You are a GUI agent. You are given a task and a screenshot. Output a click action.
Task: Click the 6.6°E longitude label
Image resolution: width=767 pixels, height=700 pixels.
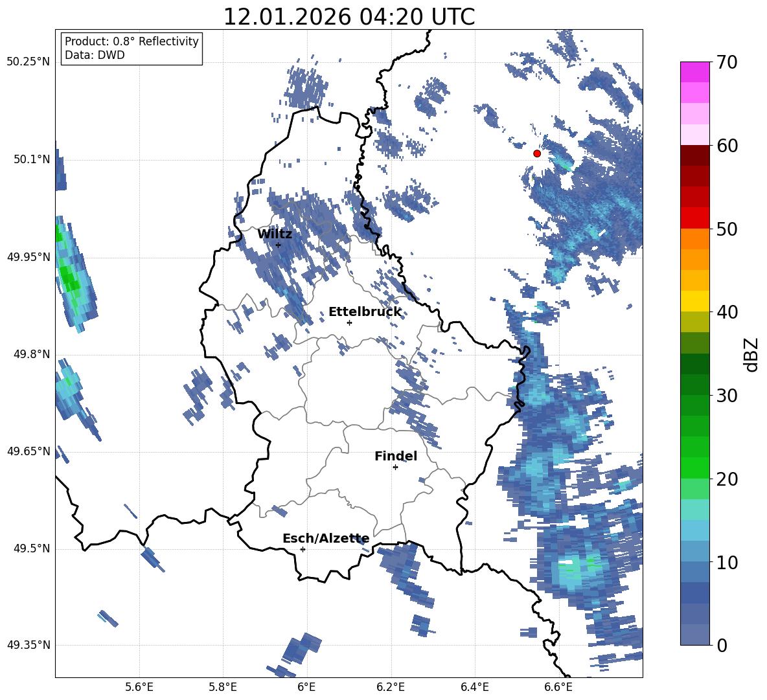[558, 687]
